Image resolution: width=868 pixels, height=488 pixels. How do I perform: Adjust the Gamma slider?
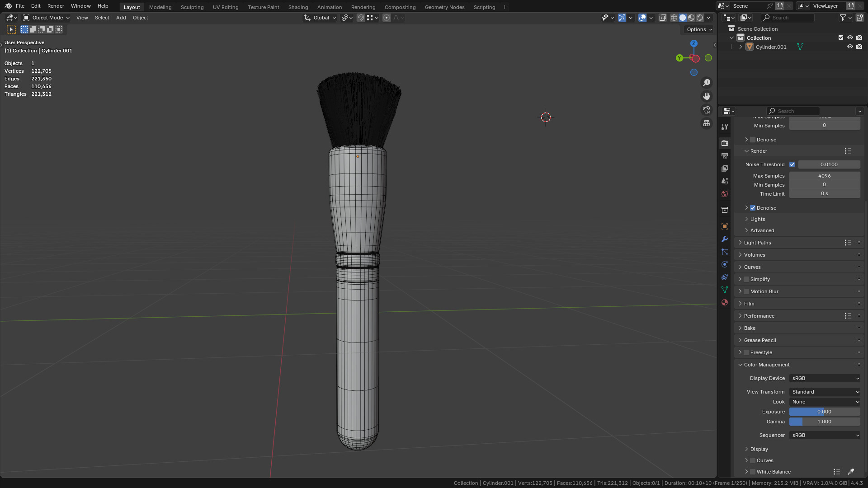tap(825, 422)
